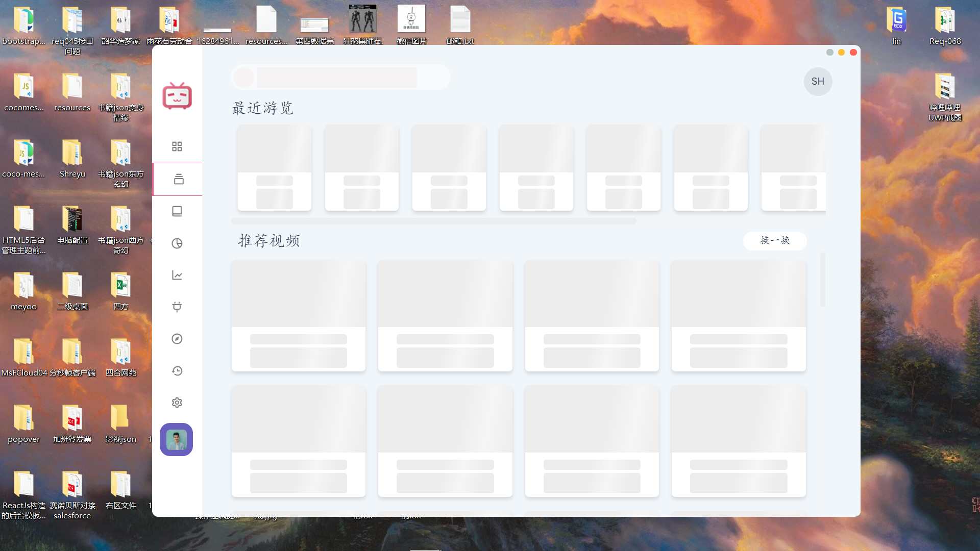Open the plug icon in sidebar
The width and height of the screenshot is (980, 551).
[x=177, y=307]
